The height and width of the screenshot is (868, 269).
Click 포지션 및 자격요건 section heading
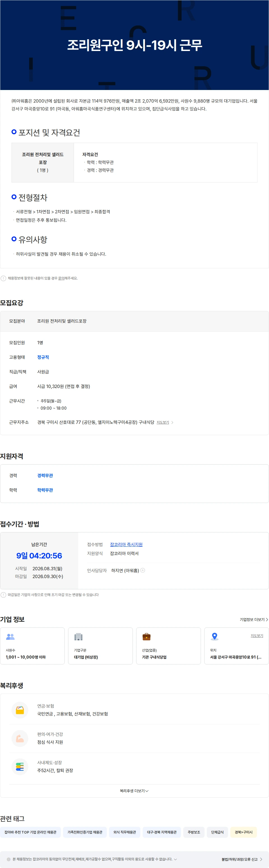coord(49,132)
